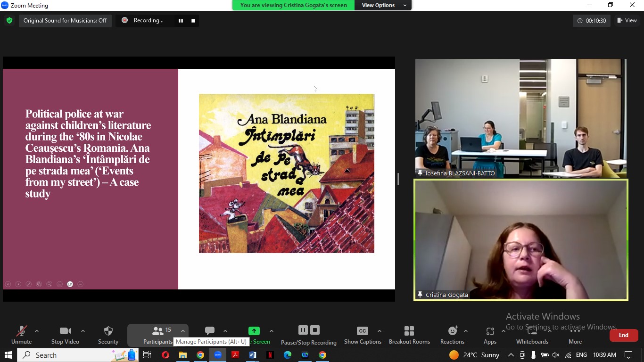Viewport: 644px width, 362px height.
Task: Toggle muted system volume icon in tray
Action: pos(556,355)
